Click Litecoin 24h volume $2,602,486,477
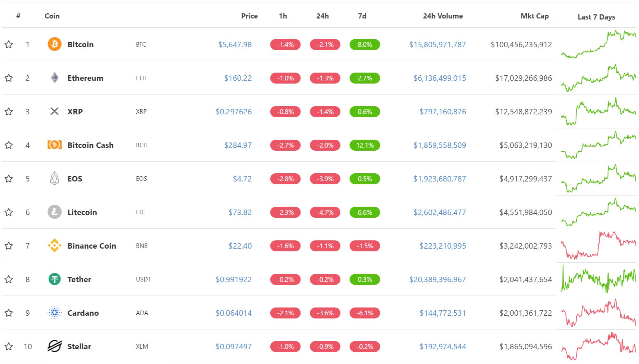Viewport: 639px width, 364px height. coord(440,212)
